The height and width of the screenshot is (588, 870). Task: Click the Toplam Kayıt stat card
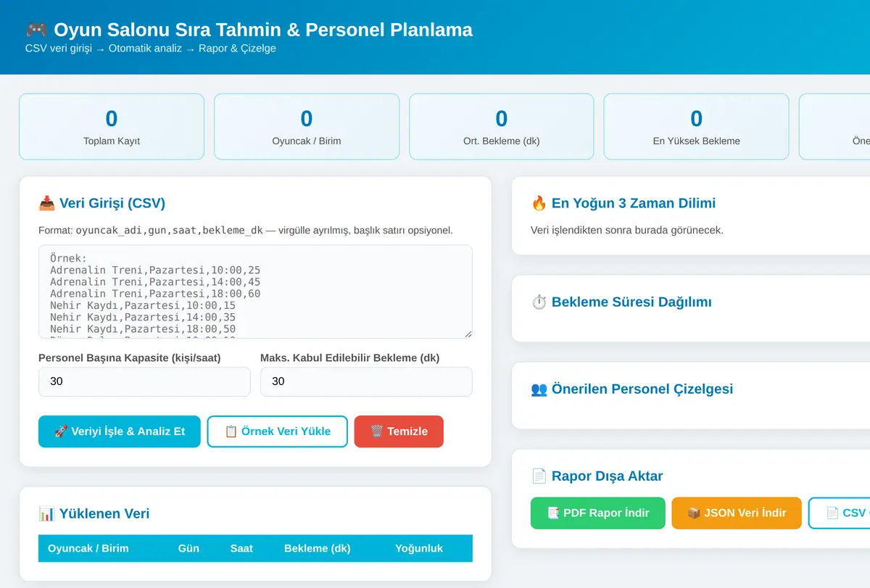(112, 127)
